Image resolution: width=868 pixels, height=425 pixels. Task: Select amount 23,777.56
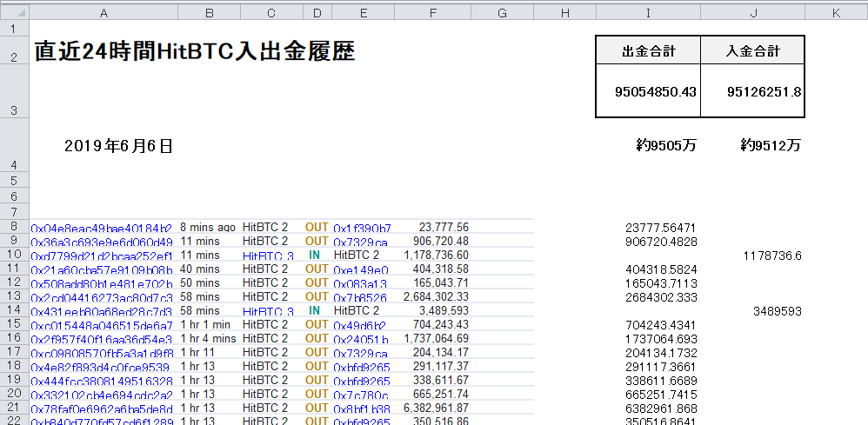(x=444, y=228)
